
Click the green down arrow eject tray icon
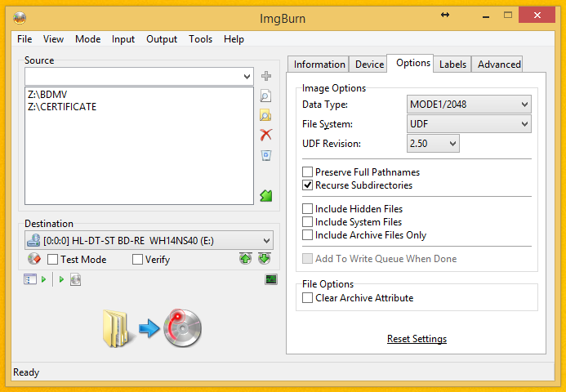pos(265,258)
